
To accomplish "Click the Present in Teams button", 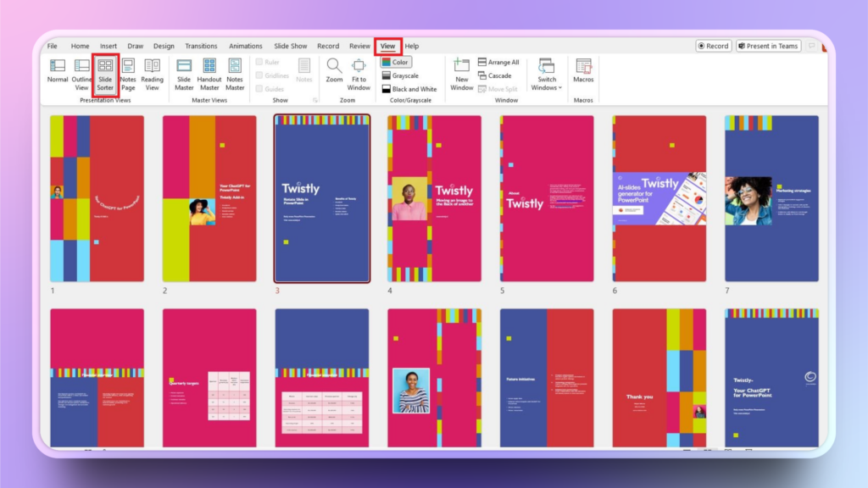I will [769, 46].
